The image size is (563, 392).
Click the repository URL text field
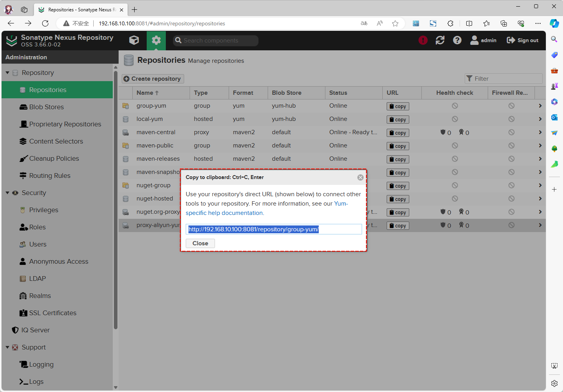[273, 229]
